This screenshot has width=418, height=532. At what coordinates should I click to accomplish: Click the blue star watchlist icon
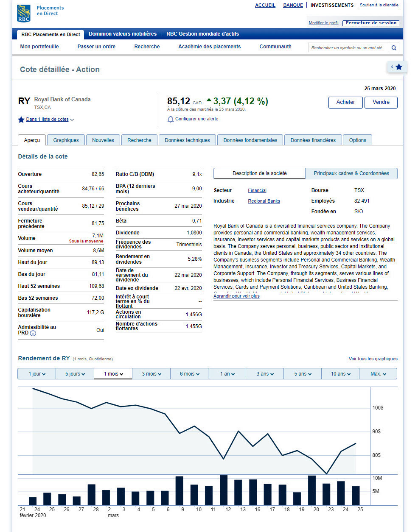21,120
